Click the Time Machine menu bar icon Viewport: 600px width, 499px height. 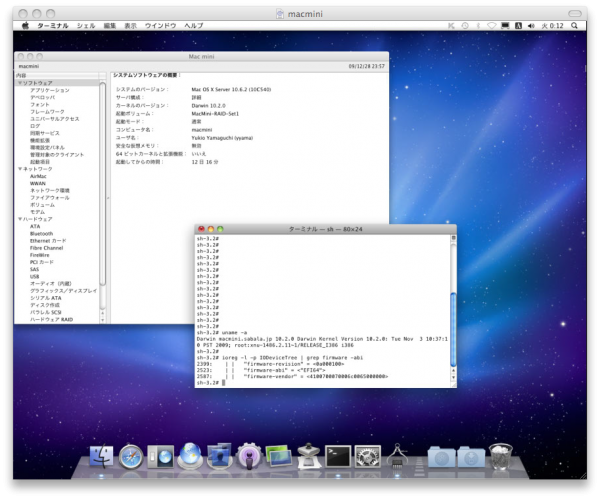pyautogui.click(x=465, y=26)
